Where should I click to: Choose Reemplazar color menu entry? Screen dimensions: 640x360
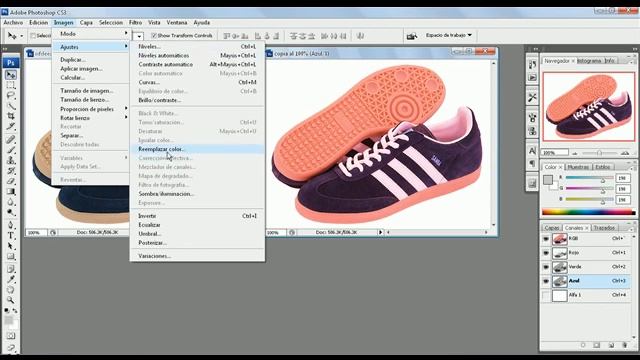pyautogui.click(x=197, y=149)
